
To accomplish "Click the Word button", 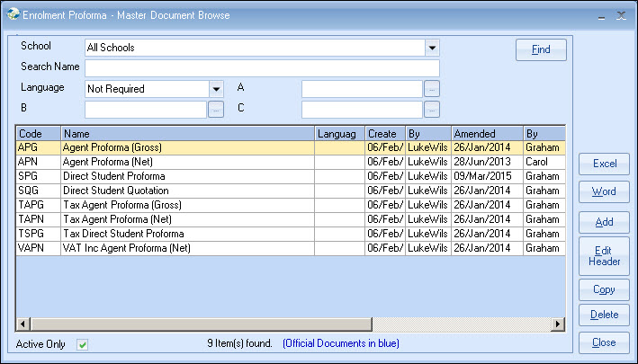I will [x=604, y=192].
